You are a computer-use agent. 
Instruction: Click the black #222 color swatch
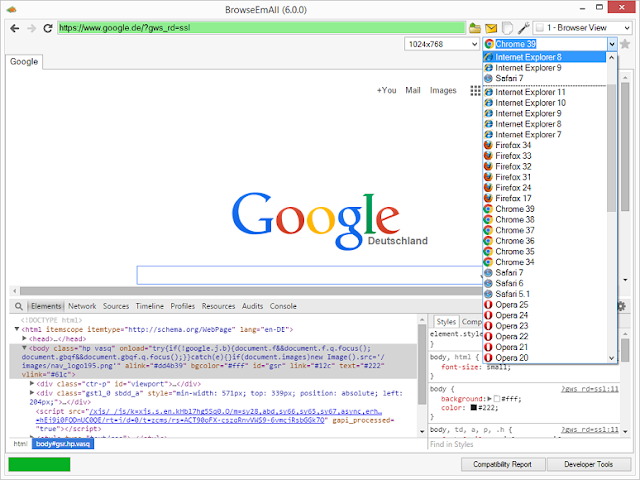[x=474, y=407]
